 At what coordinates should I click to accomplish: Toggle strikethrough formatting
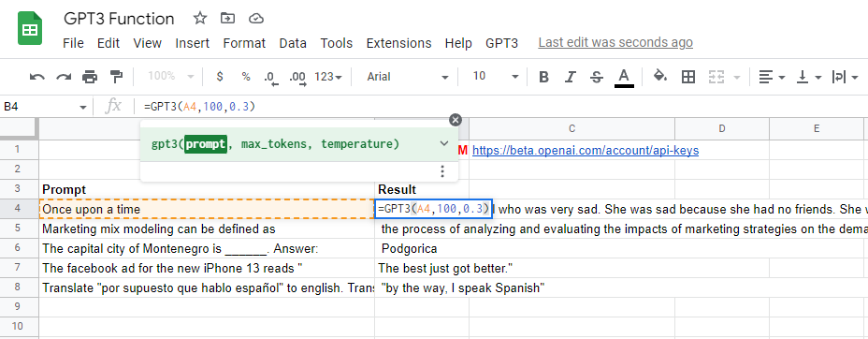[596, 77]
